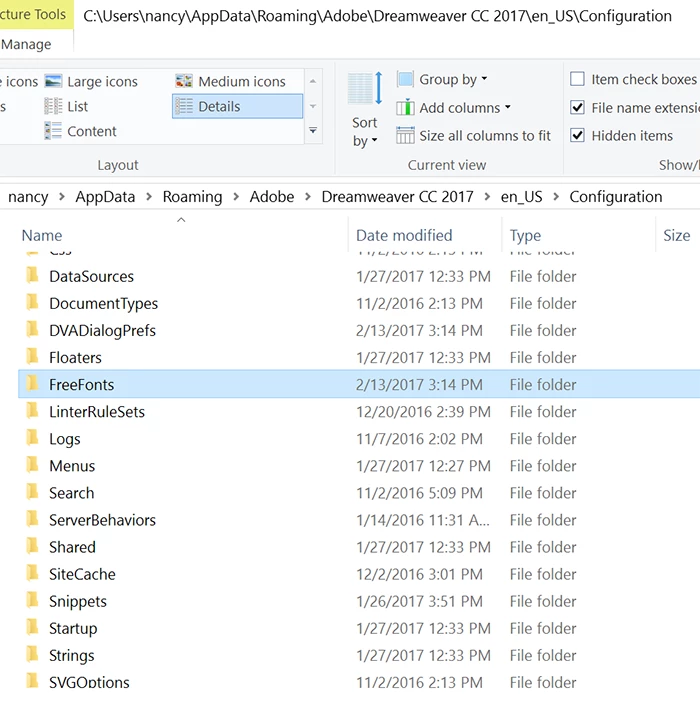The width and height of the screenshot is (700, 704).
Task: Select the Search folder icon
Action: [x=32, y=492]
